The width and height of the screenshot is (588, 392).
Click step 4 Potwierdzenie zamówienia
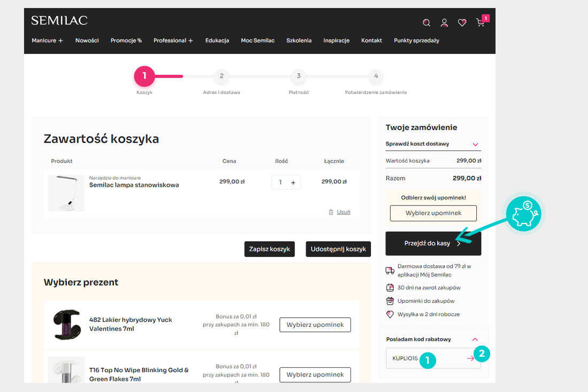(376, 76)
